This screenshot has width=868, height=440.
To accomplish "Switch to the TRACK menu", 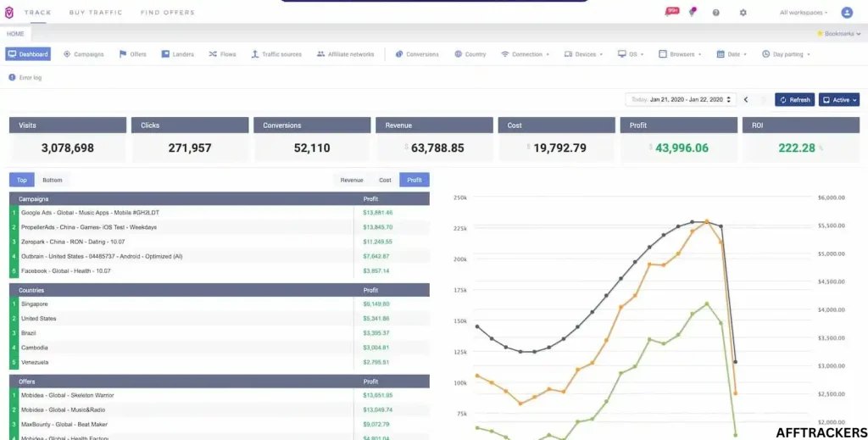I will coord(37,12).
